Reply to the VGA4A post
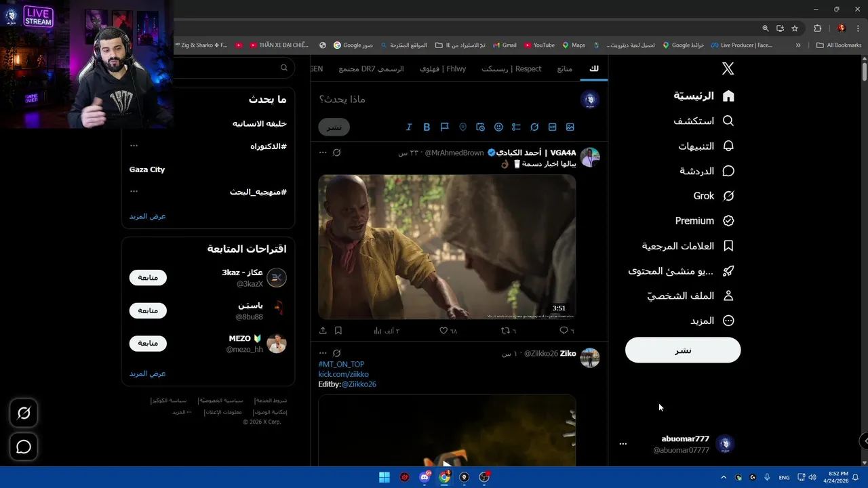Screen dimensions: 868x488 pyautogui.click(x=566, y=331)
